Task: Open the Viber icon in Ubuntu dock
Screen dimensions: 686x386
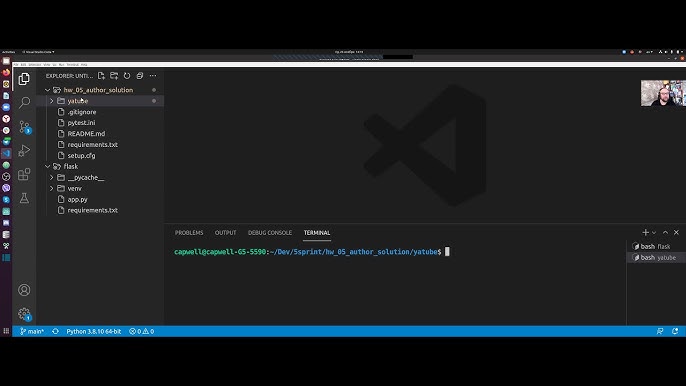Action: click(x=6, y=188)
